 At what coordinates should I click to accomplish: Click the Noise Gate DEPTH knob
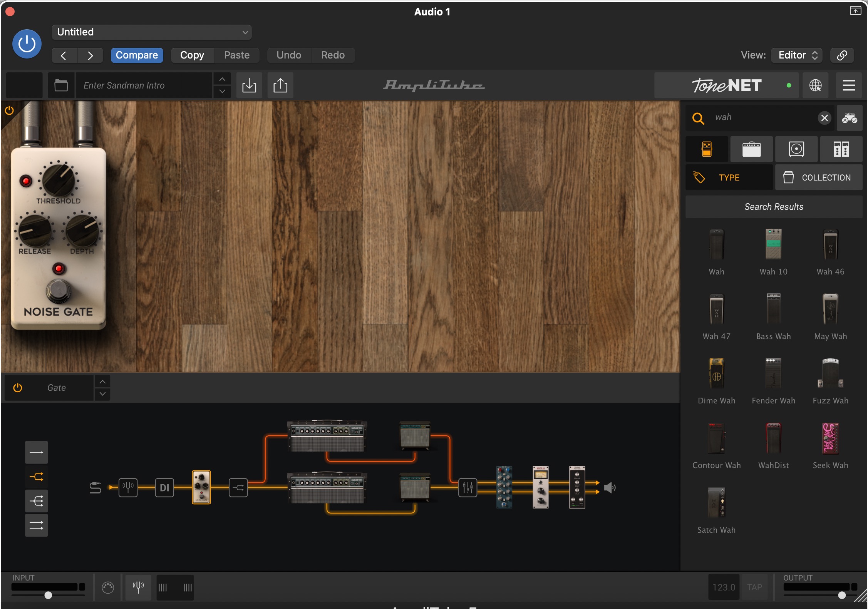coord(82,231)
